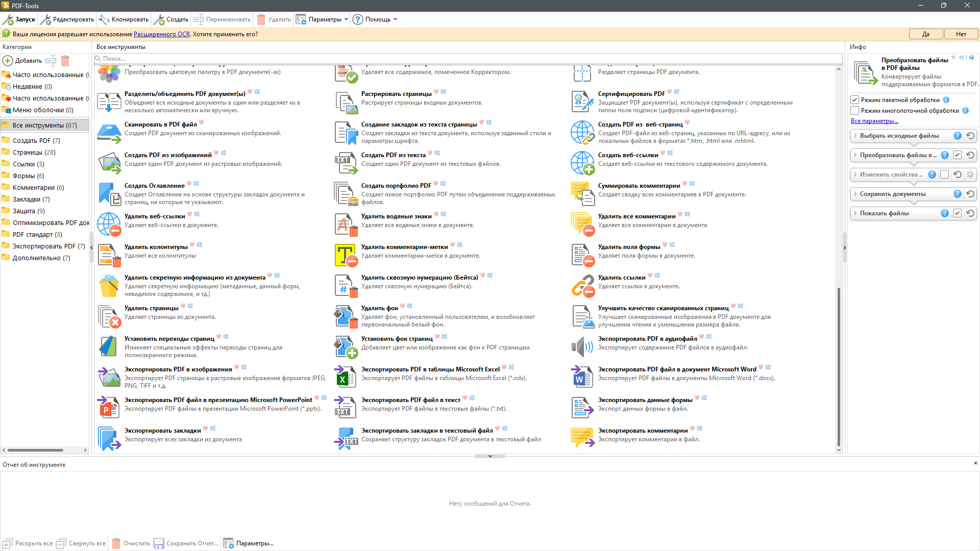
Task: Open the Параметры dropdown in toolbar
Action: click(322, 19)
